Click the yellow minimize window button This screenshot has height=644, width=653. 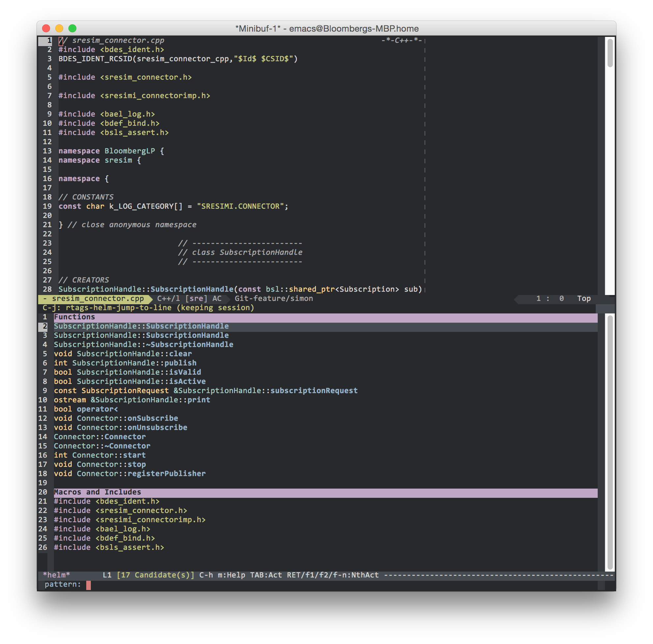pyautogui.click(x=59, y=28)
